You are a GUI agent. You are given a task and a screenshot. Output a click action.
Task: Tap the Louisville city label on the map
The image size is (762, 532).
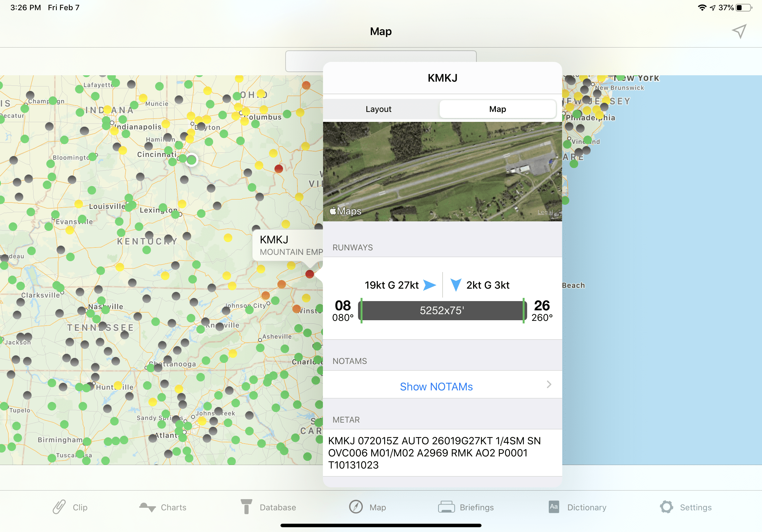coord(107,206)
